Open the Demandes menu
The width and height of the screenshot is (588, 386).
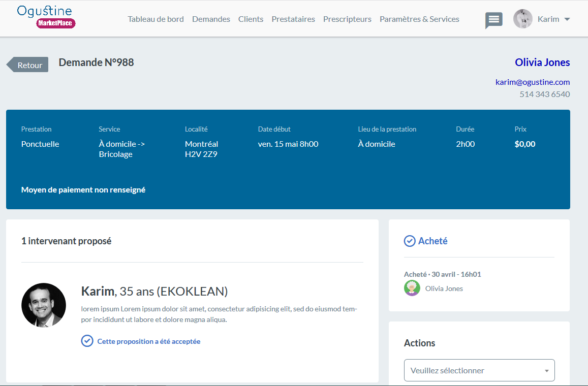coord(211,19)
